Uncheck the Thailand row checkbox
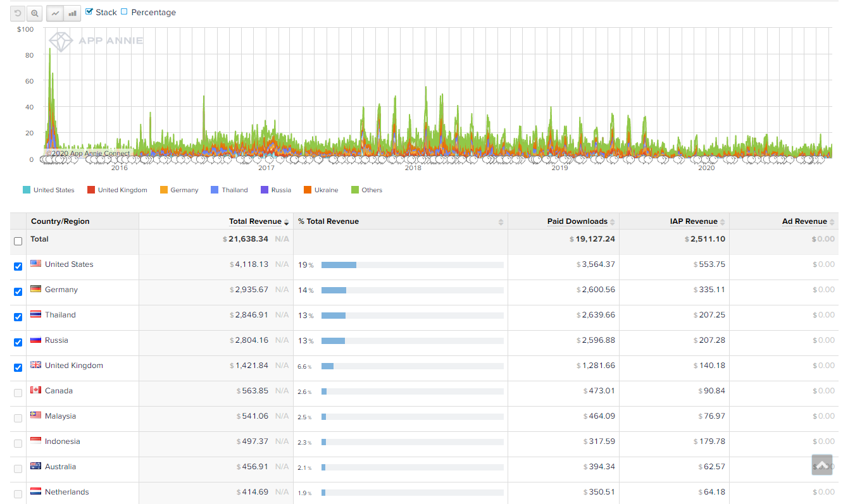 pyautogui.click(x=18, y=317)
